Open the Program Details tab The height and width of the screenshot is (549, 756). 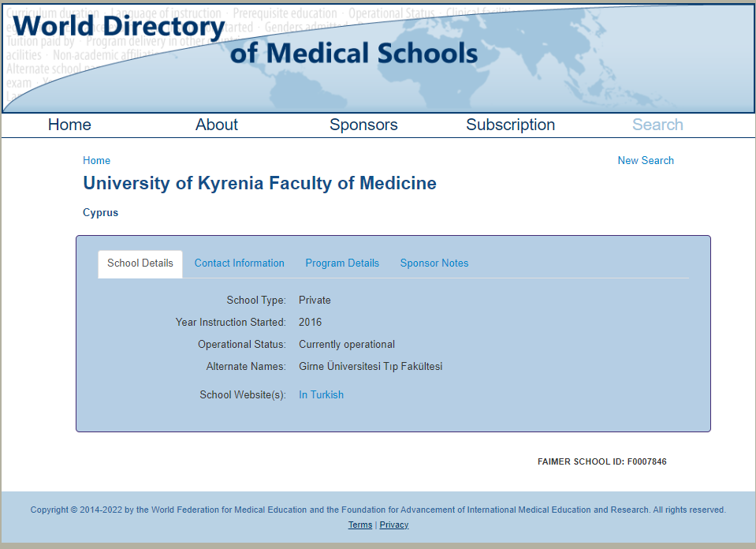[342, 263]
